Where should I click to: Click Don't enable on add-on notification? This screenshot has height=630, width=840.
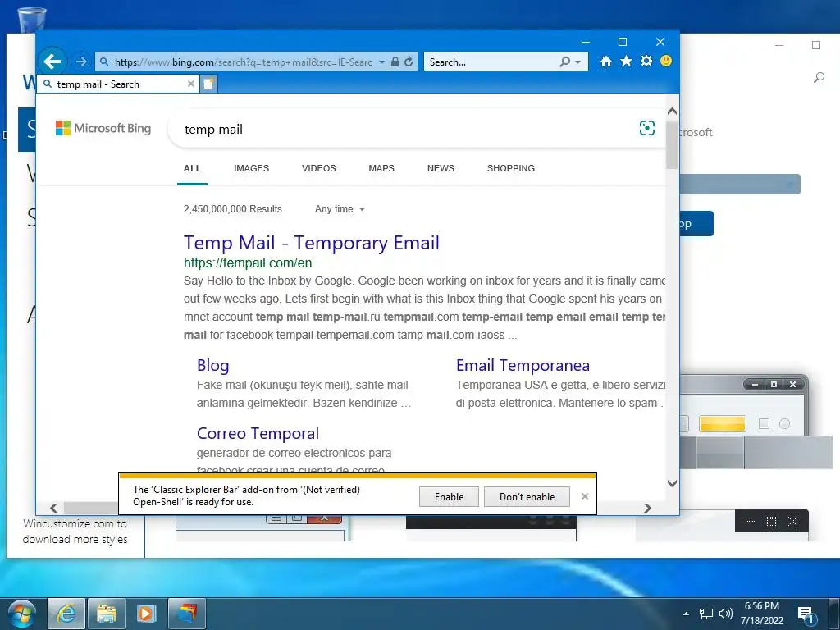[527, 496]
